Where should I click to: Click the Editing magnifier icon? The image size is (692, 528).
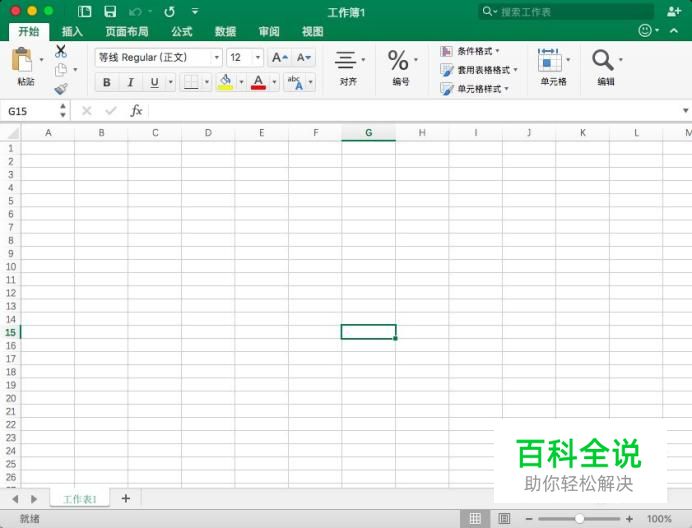603,60
